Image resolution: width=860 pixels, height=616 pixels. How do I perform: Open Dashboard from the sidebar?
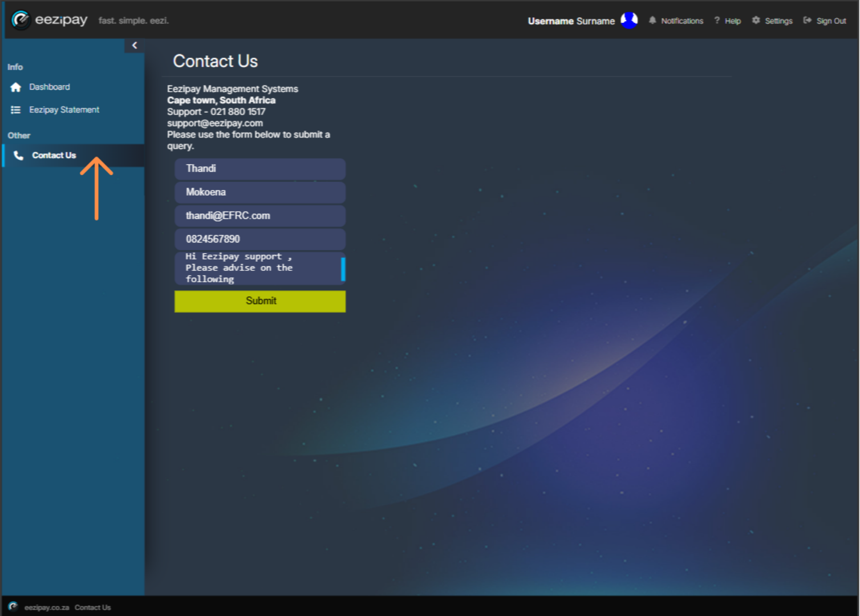click(x=50, y=87)
